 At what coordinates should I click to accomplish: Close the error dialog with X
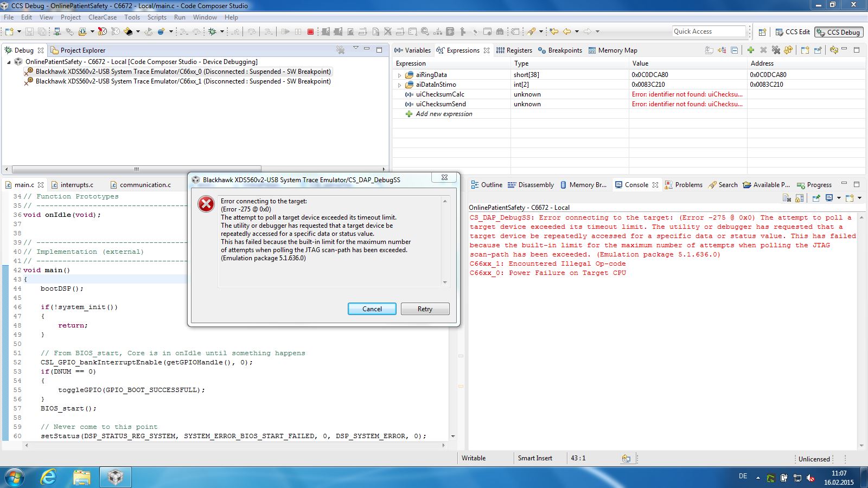point(444,177)
